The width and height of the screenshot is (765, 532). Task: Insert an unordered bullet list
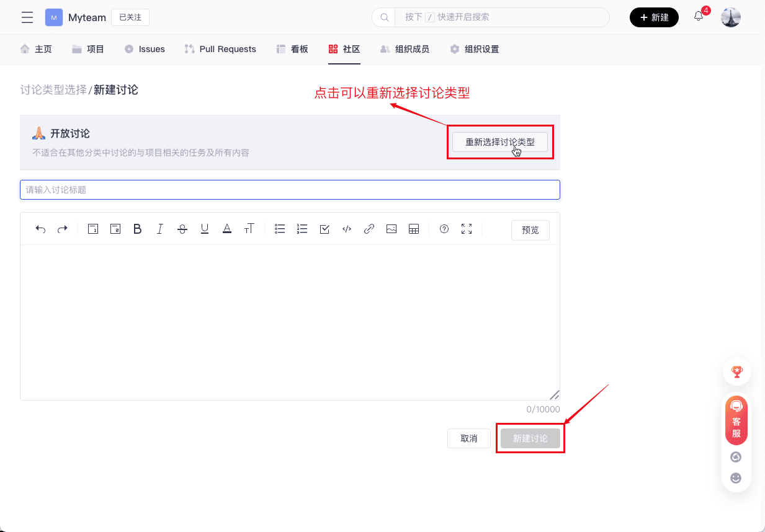tap(280, 229)
